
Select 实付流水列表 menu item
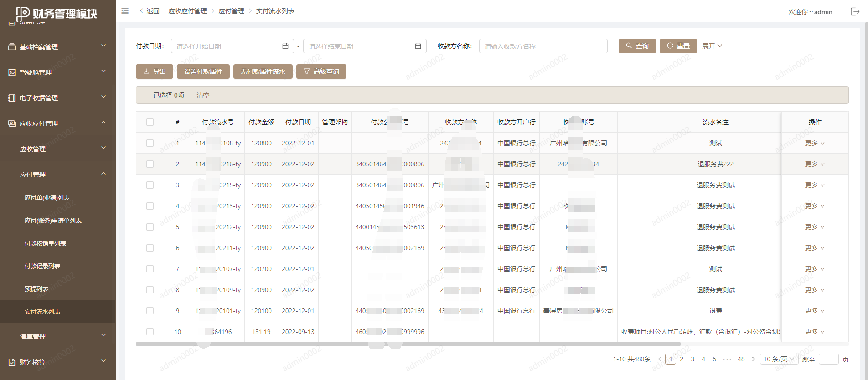coord(58,312)
